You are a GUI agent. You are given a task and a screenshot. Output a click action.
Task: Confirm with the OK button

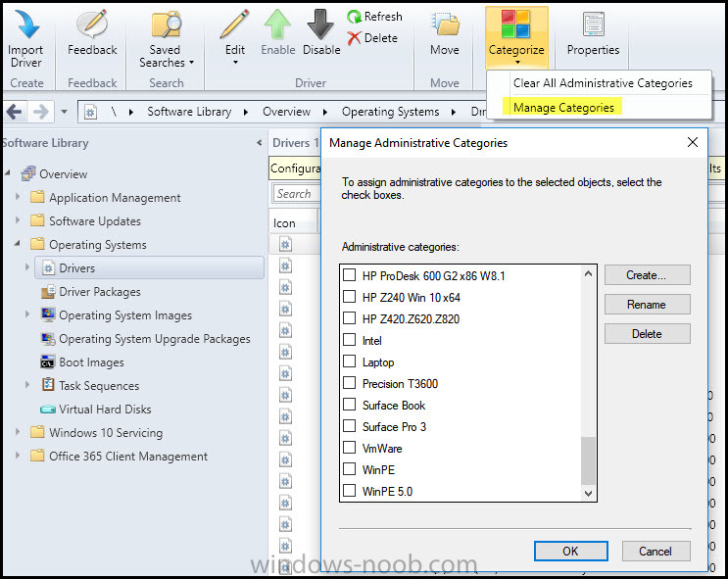tap(570, 552)
